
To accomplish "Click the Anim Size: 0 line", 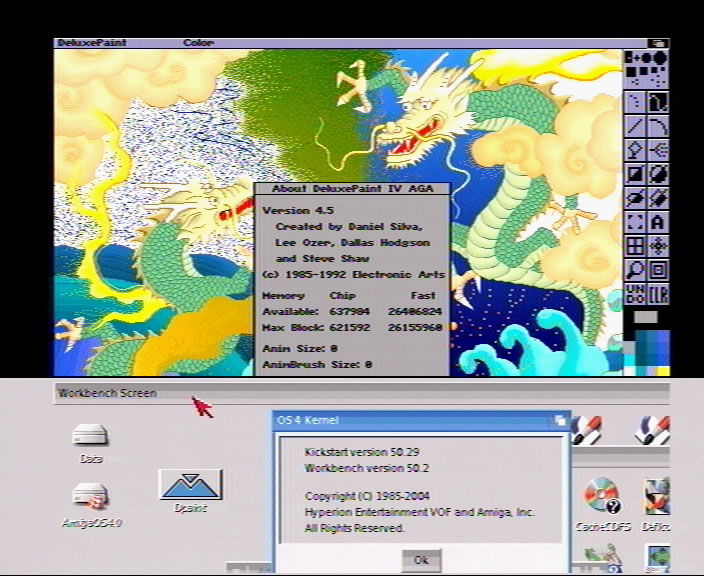I will coord(300,348).
